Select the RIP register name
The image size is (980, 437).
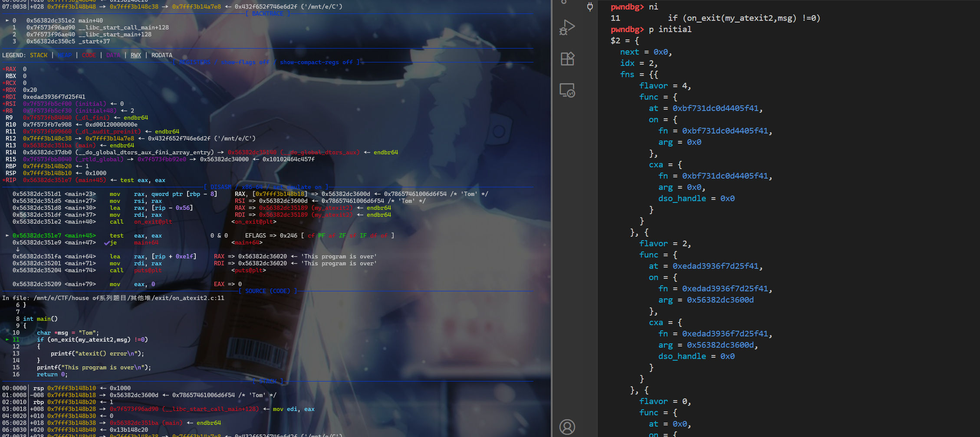coord(11,180)
